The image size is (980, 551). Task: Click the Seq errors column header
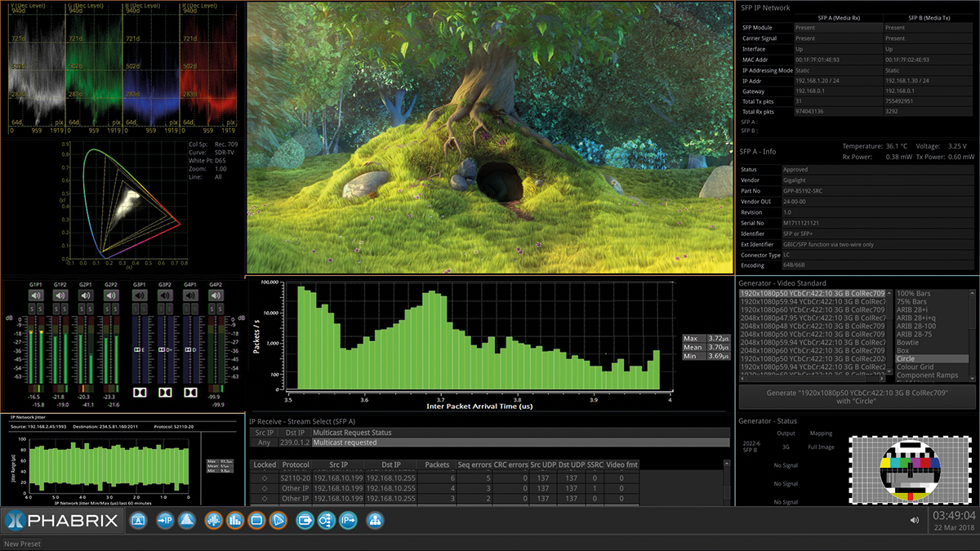tap(474, 465)
